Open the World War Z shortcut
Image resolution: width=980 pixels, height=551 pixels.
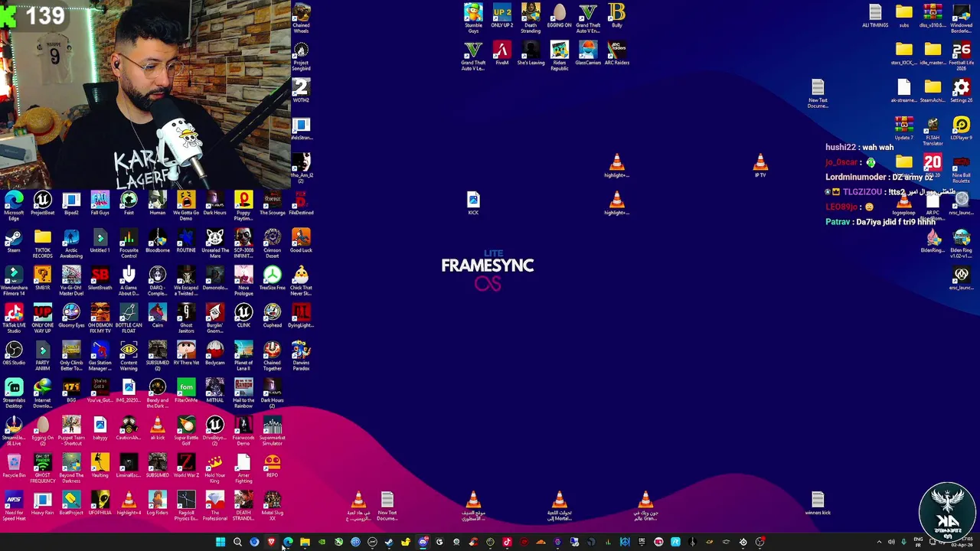[x=186, y=466]
